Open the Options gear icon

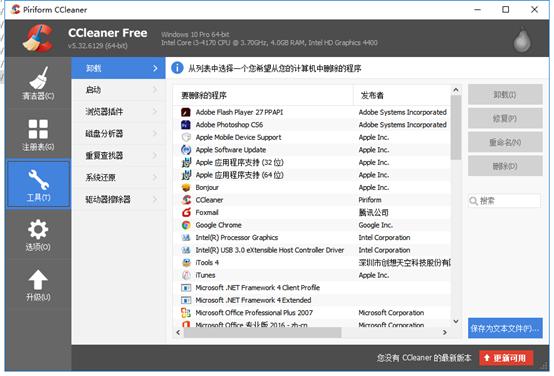click(x=38, y=230)
